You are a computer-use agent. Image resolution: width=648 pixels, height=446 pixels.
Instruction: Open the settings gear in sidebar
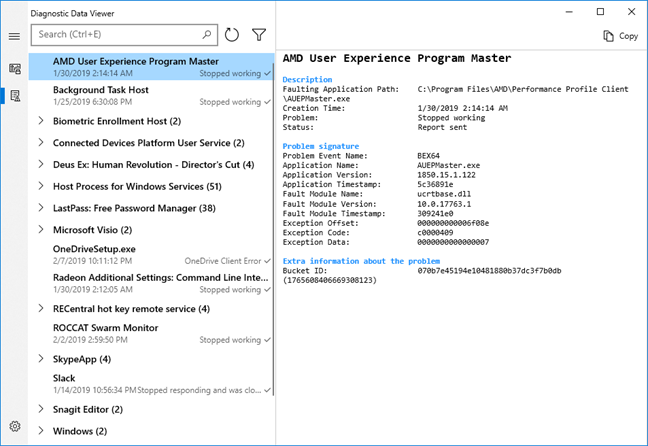coord(15,426)
